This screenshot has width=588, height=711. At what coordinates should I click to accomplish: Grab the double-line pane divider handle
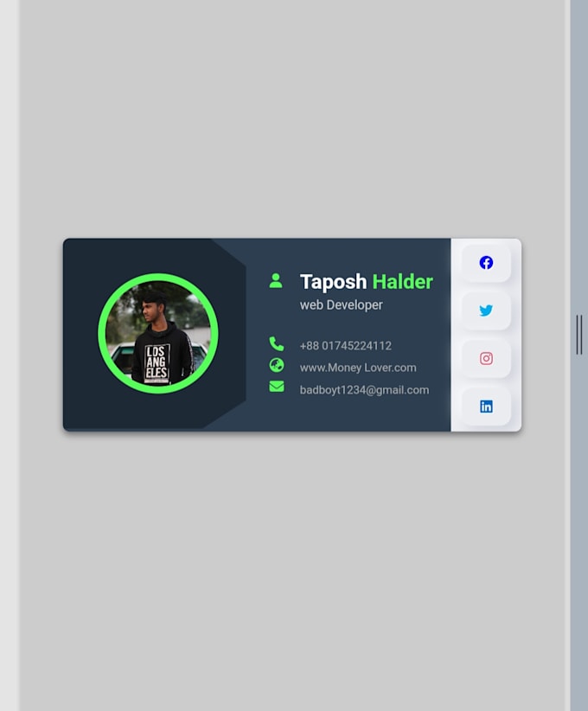pyautogui.click(x=579, y=335)
